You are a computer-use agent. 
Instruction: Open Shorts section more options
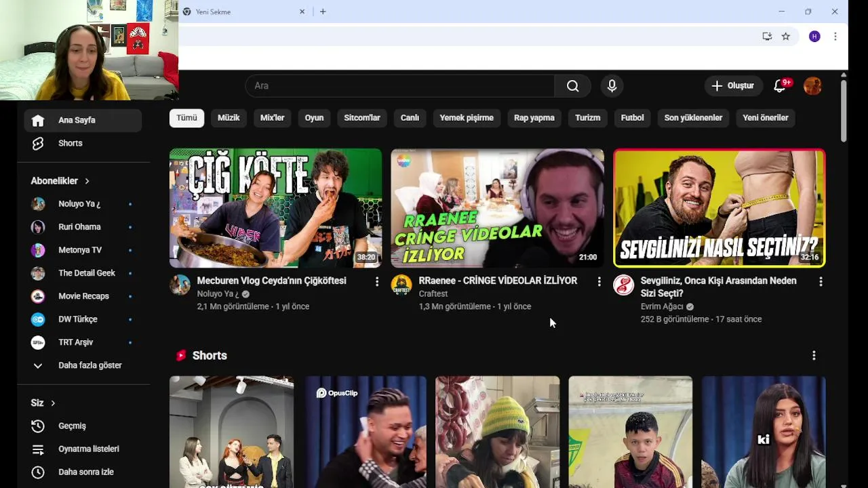pos(814,355)
